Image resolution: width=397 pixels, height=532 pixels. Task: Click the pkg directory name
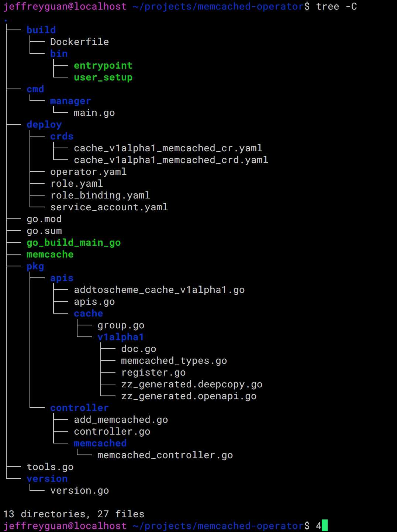pyautogui.click(x=35, y=266)
